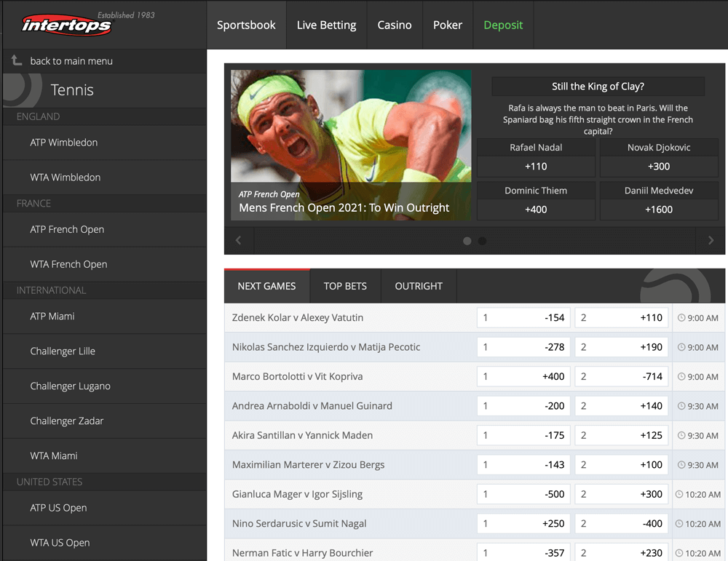Open Gianluca Mager v Igor Sijsling match

(297, 494)
